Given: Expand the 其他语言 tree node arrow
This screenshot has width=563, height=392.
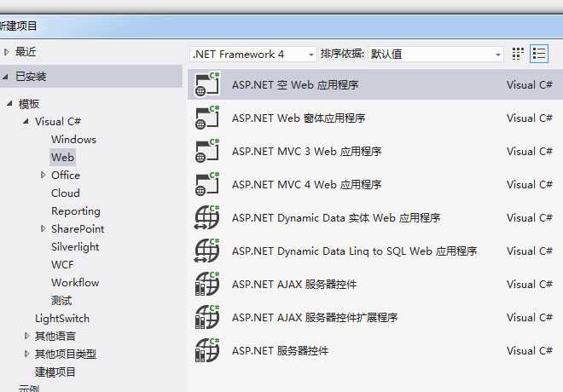Looking at the screenshot, I should click(27, 336).
